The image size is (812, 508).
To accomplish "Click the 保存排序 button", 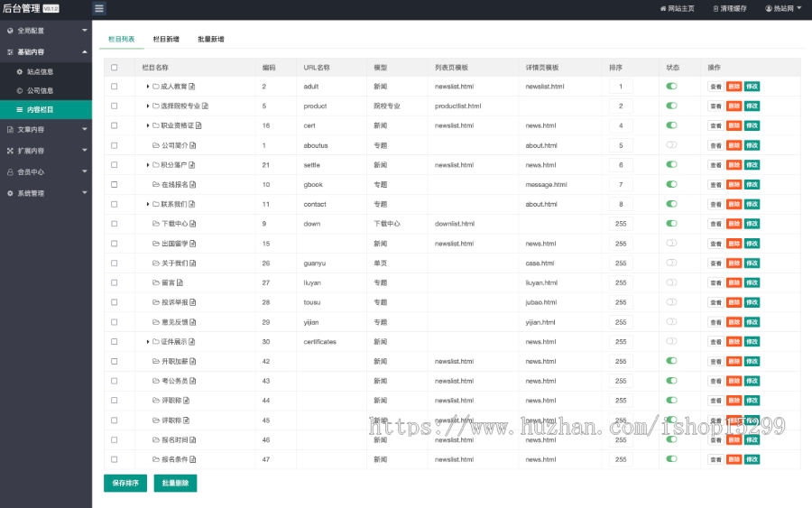I will (125, 483).
